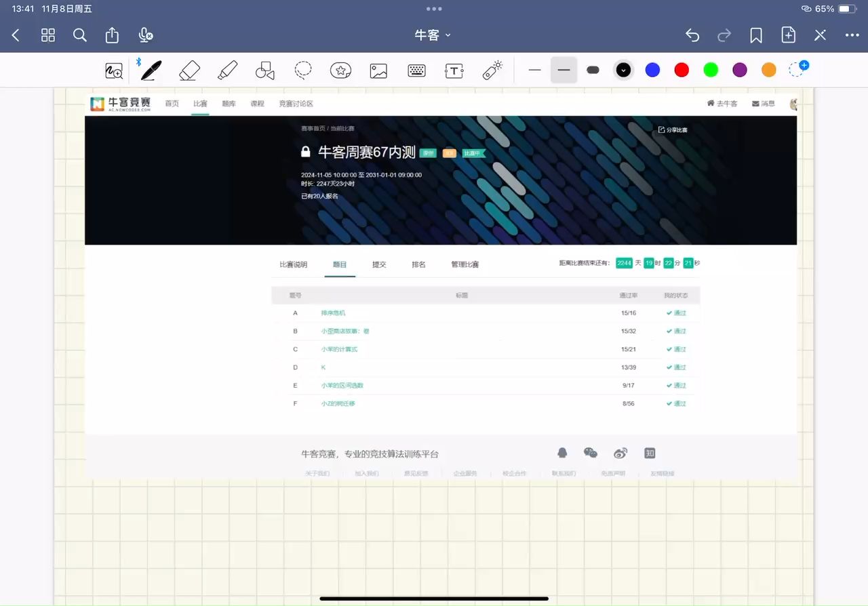Image resolution: width=868 pixels, height=606 pixels.
Task: Open the 竞赛讨论区 nav item
Action: [x=296, y=104]
